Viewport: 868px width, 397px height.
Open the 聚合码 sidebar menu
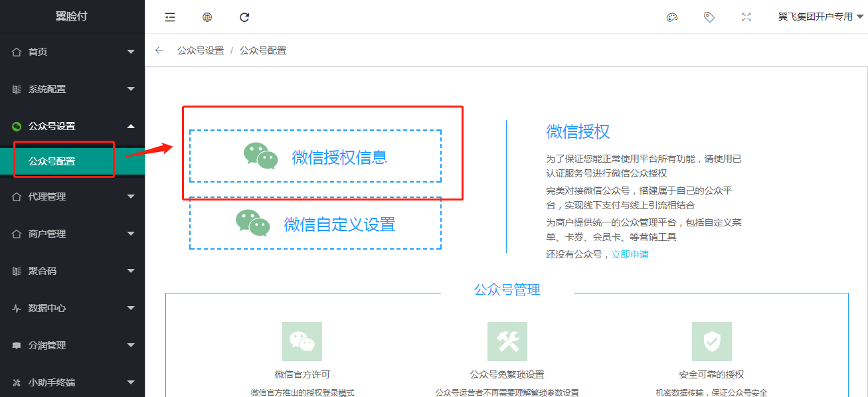tap(72, 271)
